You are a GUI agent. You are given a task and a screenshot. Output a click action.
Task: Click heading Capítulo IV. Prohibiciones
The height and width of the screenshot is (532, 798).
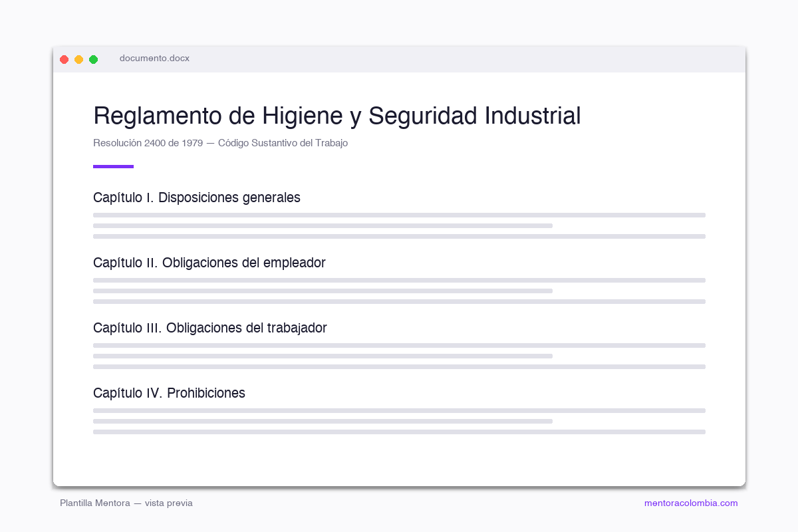click(x=169, y=393)
